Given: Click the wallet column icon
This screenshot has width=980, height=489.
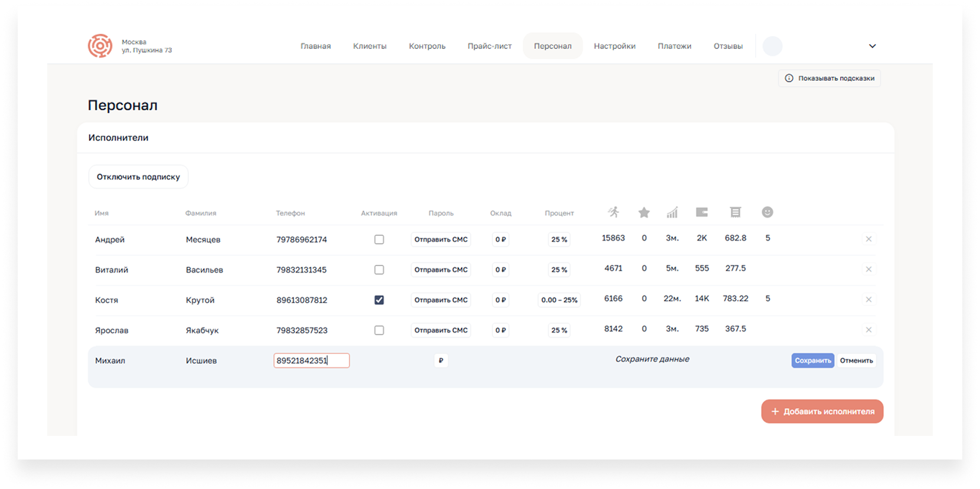Looking at the screenshot, I should coord(702,212).
